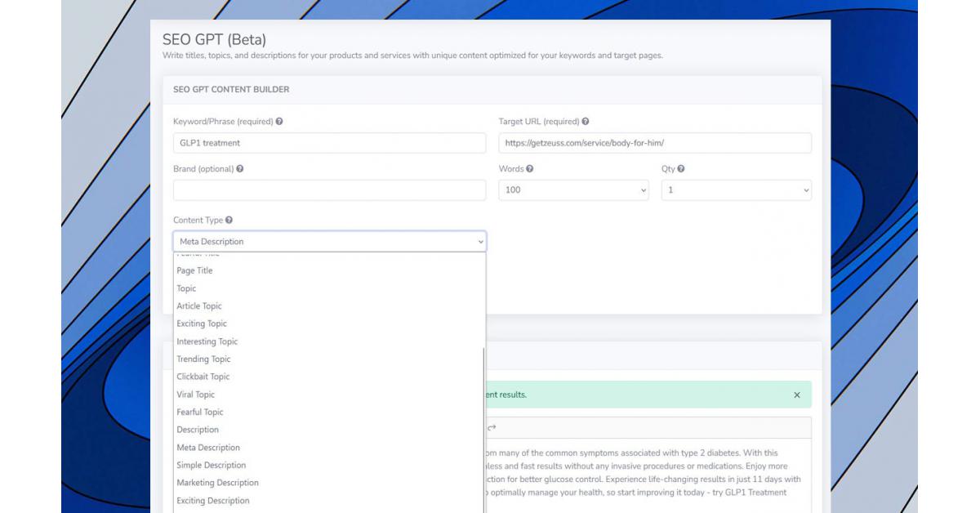Click the Keyword/Phrase field containing GLP1 treatment

(329, 143)
